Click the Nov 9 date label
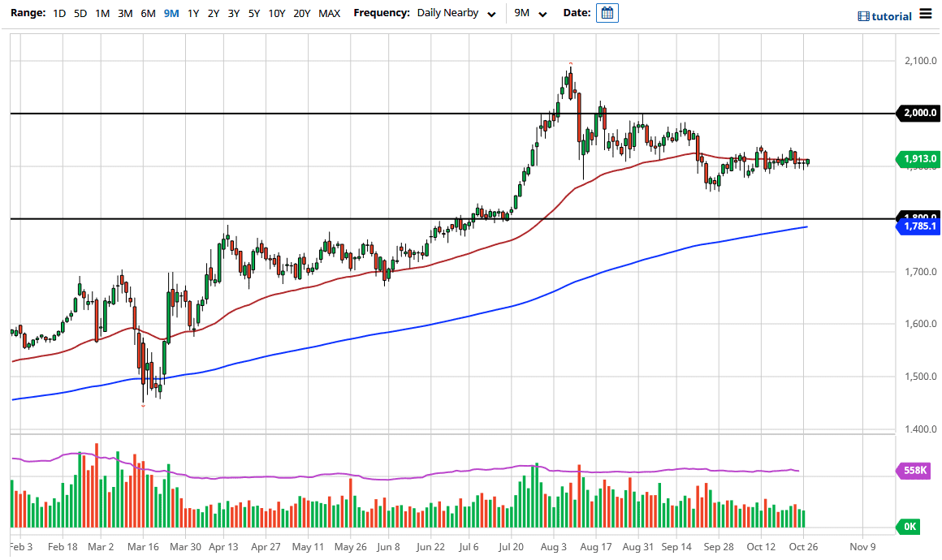This screenshot has height=560, width=942. click(x=862, y=547)
